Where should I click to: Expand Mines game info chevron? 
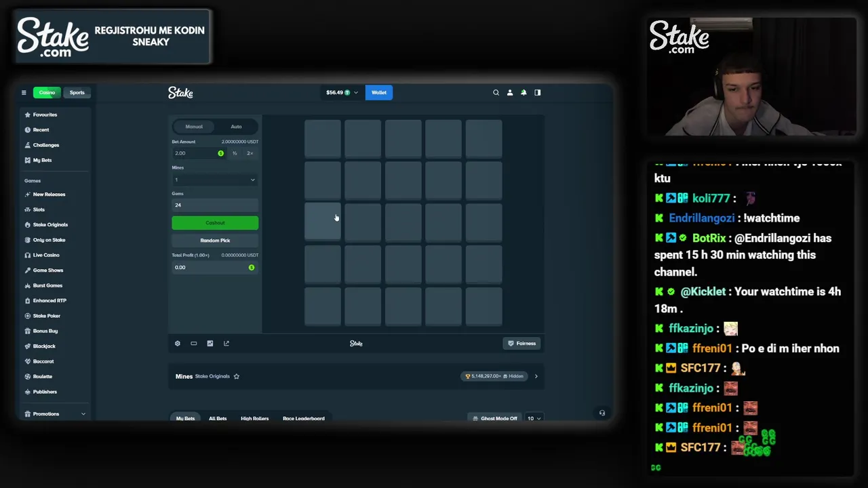[536, 376]
